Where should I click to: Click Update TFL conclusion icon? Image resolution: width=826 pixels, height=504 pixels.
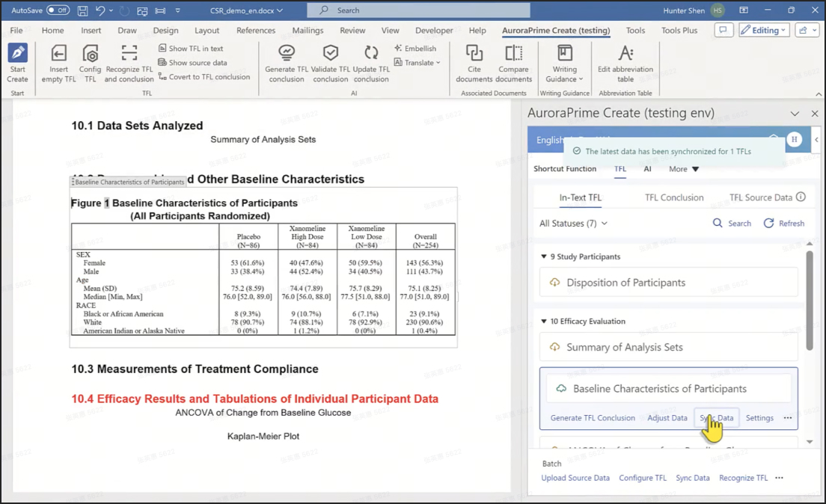pyautogui.click(x=371, y=52)
